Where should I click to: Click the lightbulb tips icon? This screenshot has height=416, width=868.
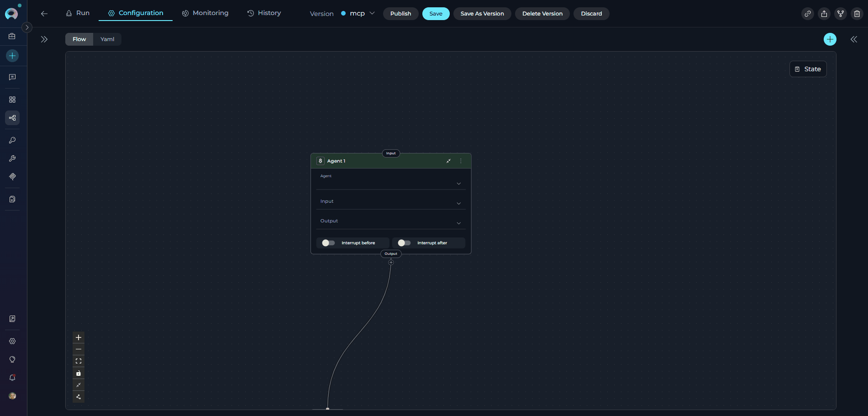tap(12, 359)
